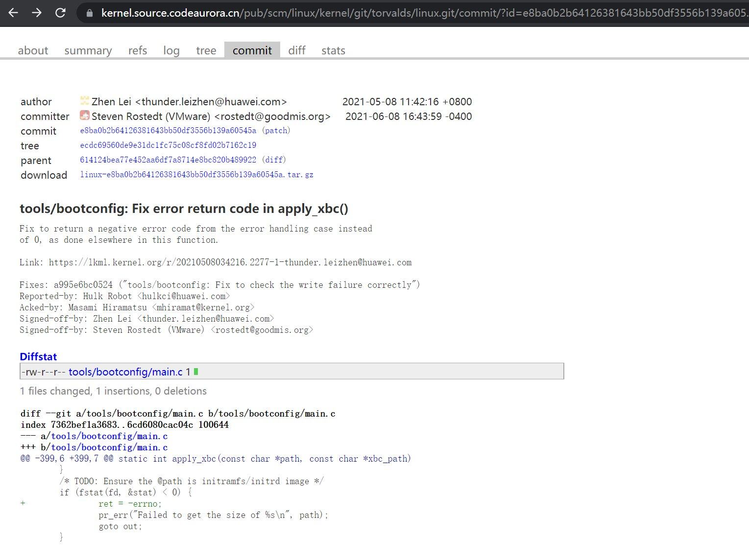The width and height of the screenshot is (749, 560).
Task: Click Zhen Lei author avatar icon
Action: (85, 101)
